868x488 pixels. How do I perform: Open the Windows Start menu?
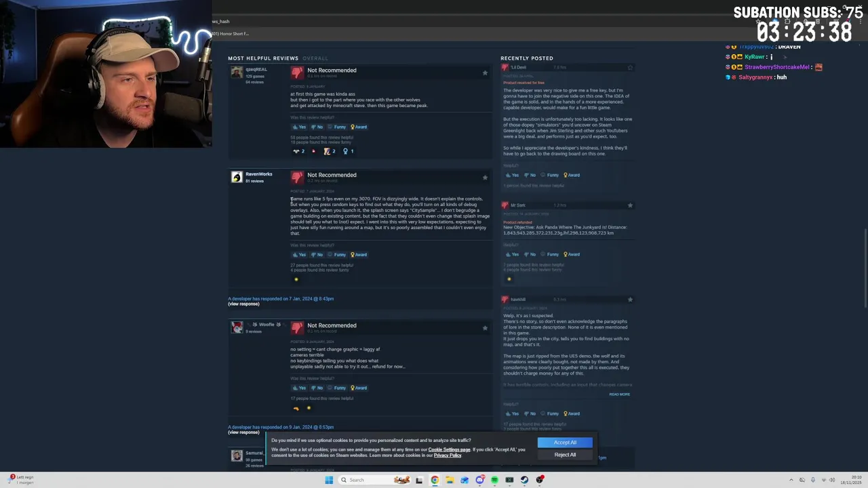click(329, 480)
